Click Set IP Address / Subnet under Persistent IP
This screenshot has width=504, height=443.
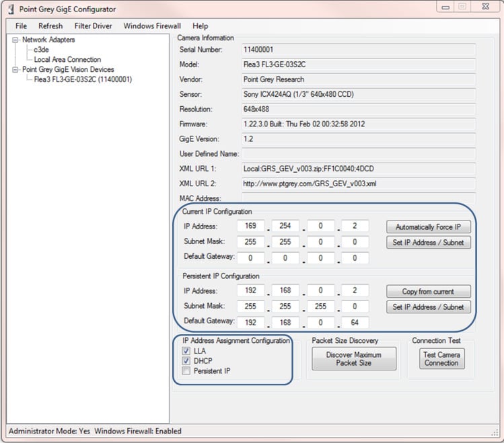(x=429, y=307)
